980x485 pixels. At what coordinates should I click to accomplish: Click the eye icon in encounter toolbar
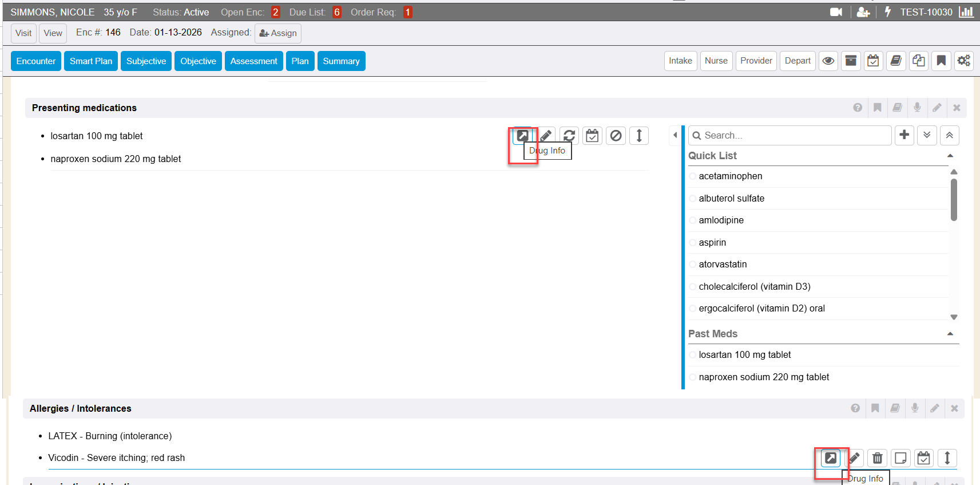pyautogui.click(x=828, y=61)
